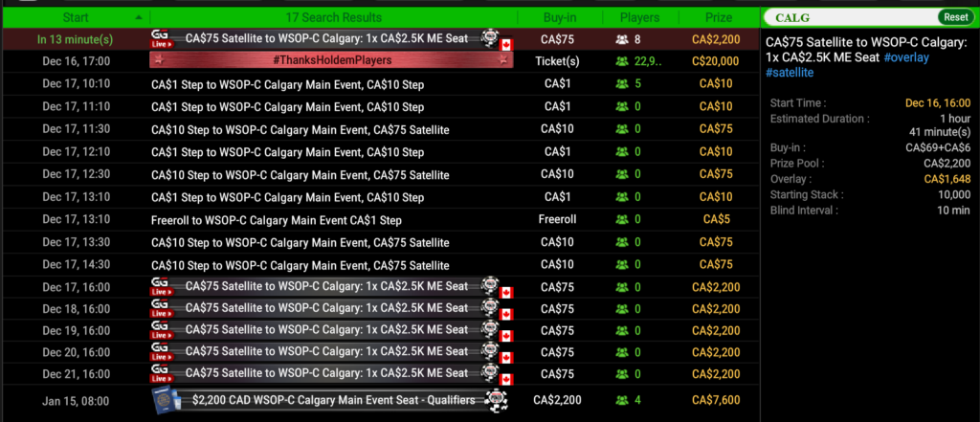Viewport: 980px width, 422px height.
Task: Click GG Live icon on the top highlighted satellite row
Action: 161,39
